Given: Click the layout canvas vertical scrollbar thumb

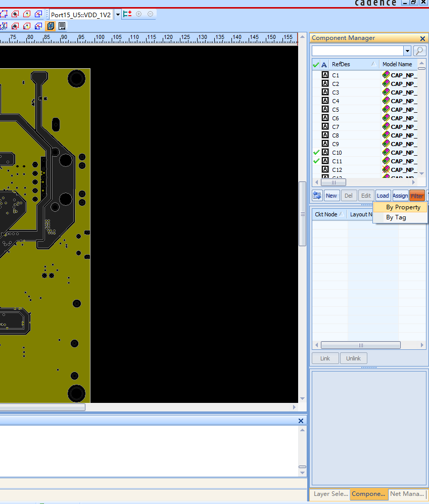Looking at the screenshot, I should point(302,214).
